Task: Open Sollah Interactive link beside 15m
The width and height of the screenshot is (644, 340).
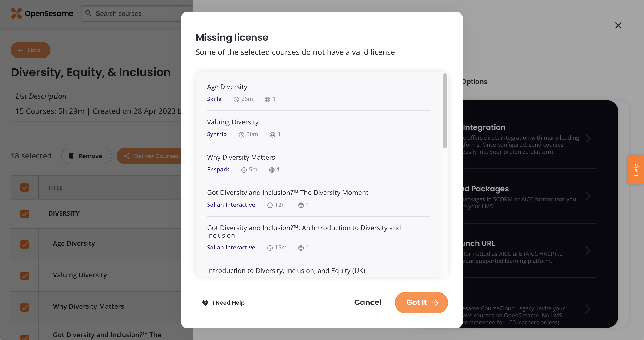Action: coord(231,247)
